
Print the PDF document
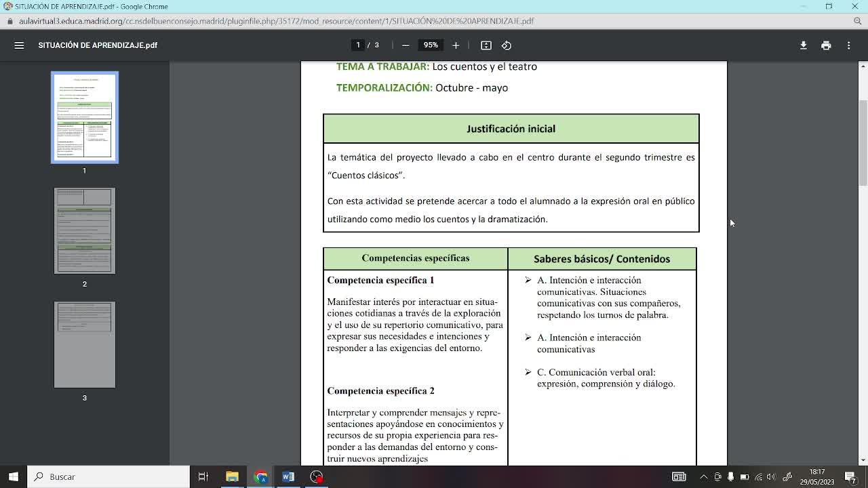pos(826,45)
